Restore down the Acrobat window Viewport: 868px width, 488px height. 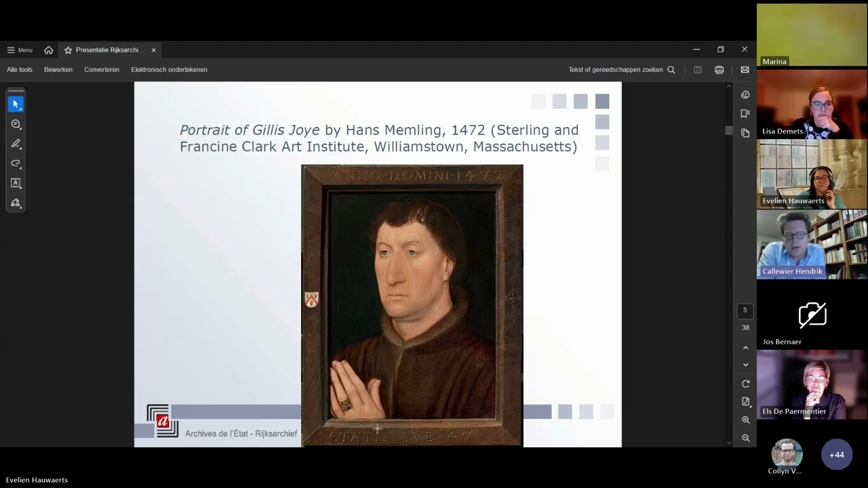coord(720,49)
